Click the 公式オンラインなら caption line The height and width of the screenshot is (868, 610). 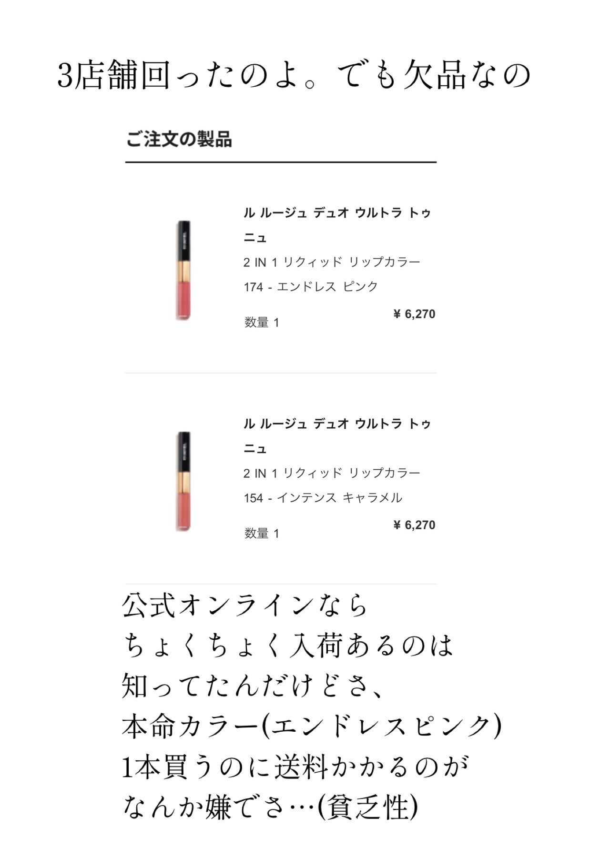tap(245, 606)
